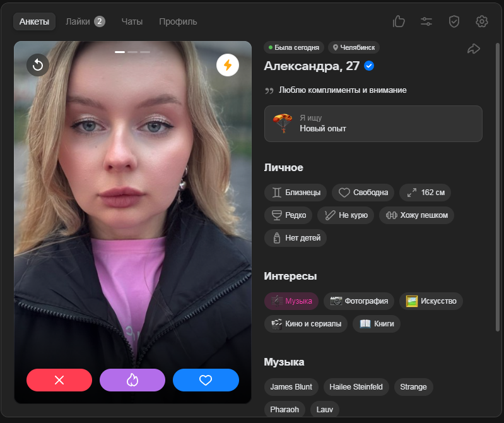Viewport: 504px width, 423px height.
Task: Click second photo indicator segment
Action: pos(132,52)
